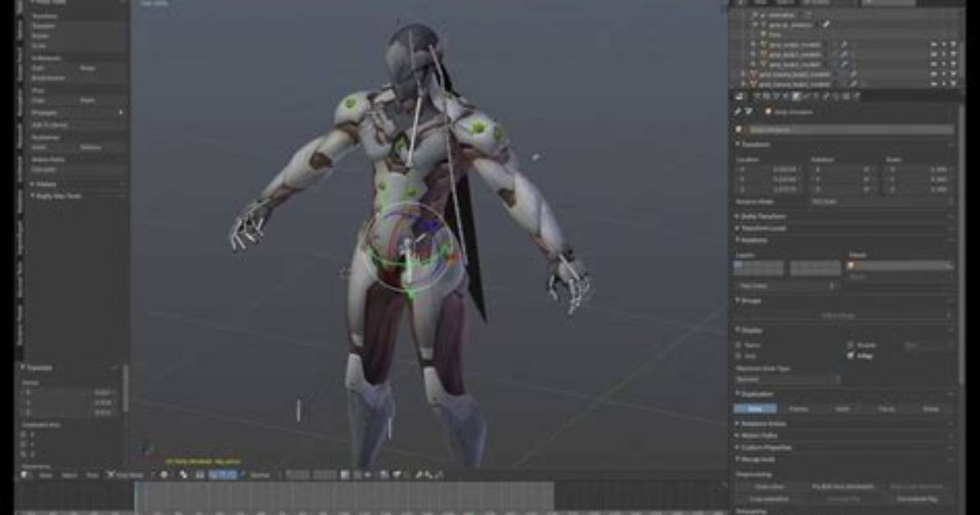The width and height of the screenshot is (980, 515).
Task: Click the properties panel vertical scrollbar
Action: coord(961,244)
